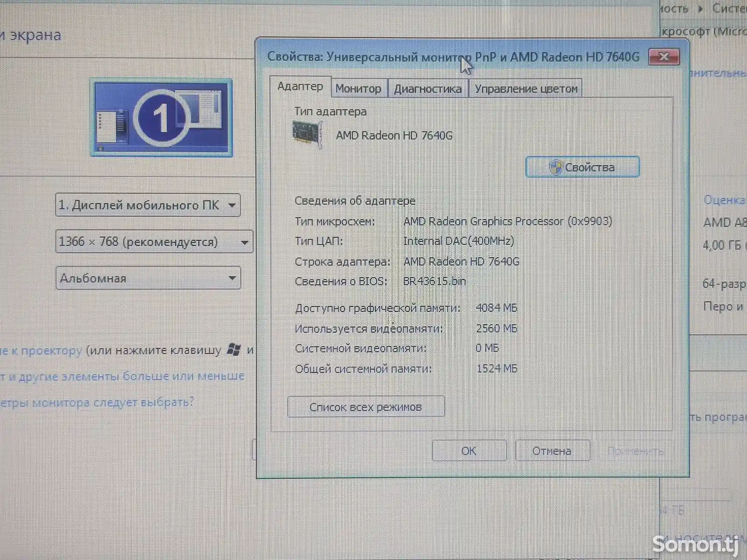Click the 1524 МБ shared memory value
Screen dimensions: 747x560
click(496, 369)
